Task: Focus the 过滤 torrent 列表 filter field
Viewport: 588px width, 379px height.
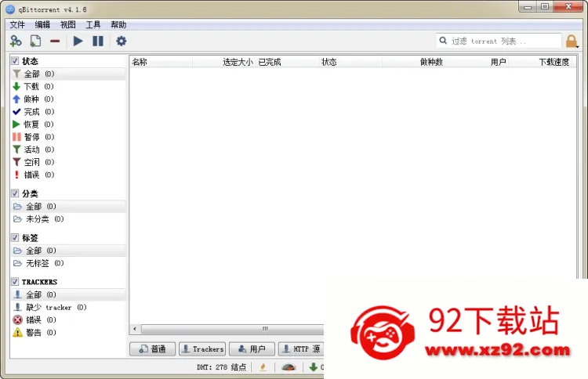Action: [x=499, y=41]
